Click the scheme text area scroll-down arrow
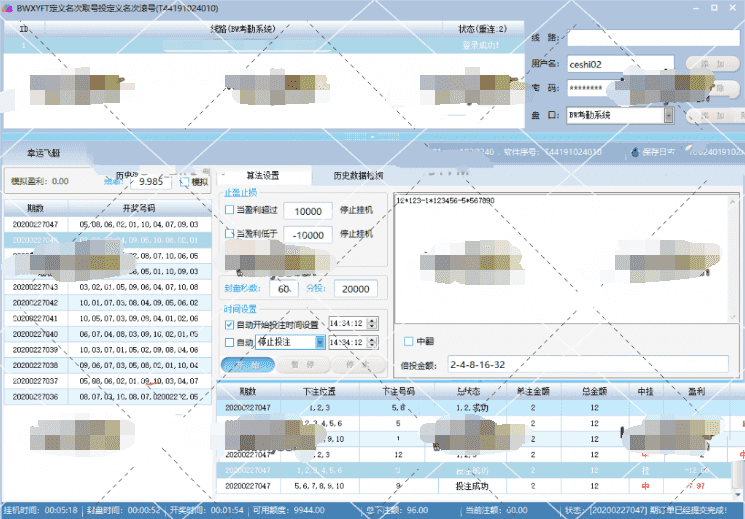 click(x=733, y=317)
